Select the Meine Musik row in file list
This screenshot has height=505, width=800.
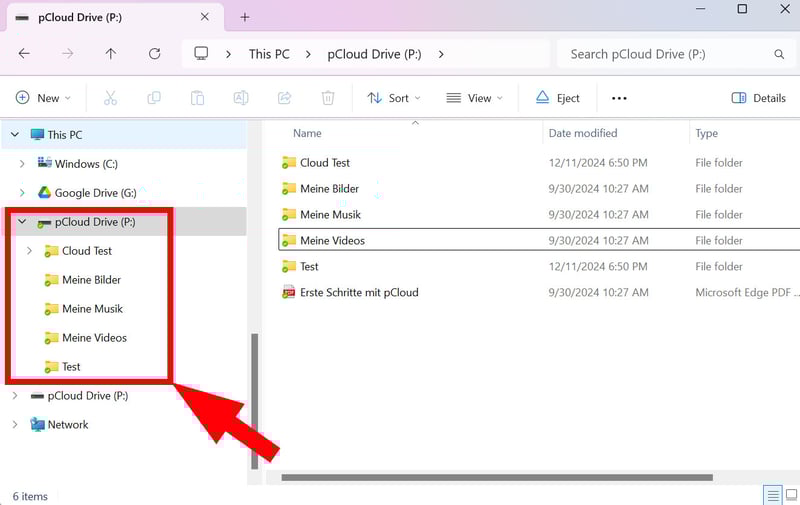click(x=539, y=215)
